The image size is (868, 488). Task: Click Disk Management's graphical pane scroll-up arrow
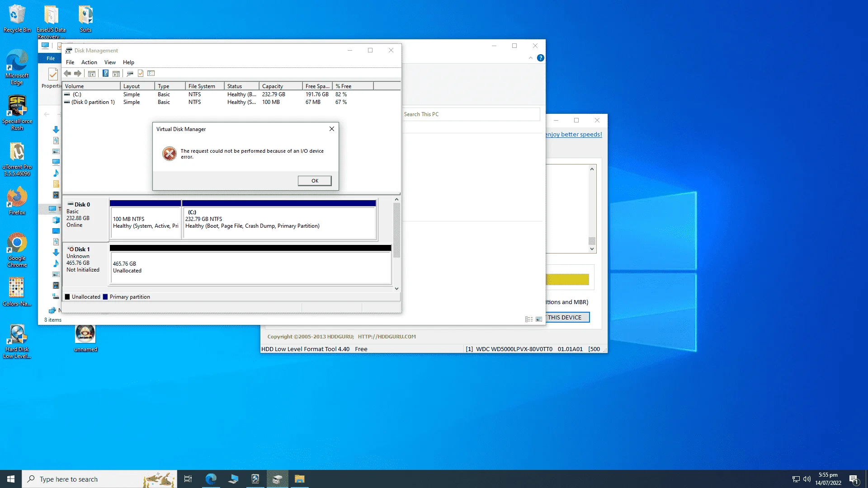(x=396, y=199)
